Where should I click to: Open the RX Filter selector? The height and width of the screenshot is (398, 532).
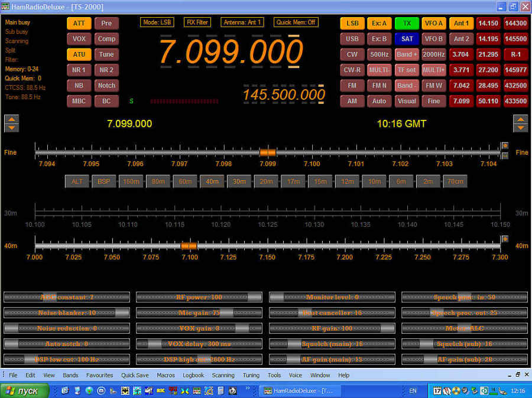197,22
